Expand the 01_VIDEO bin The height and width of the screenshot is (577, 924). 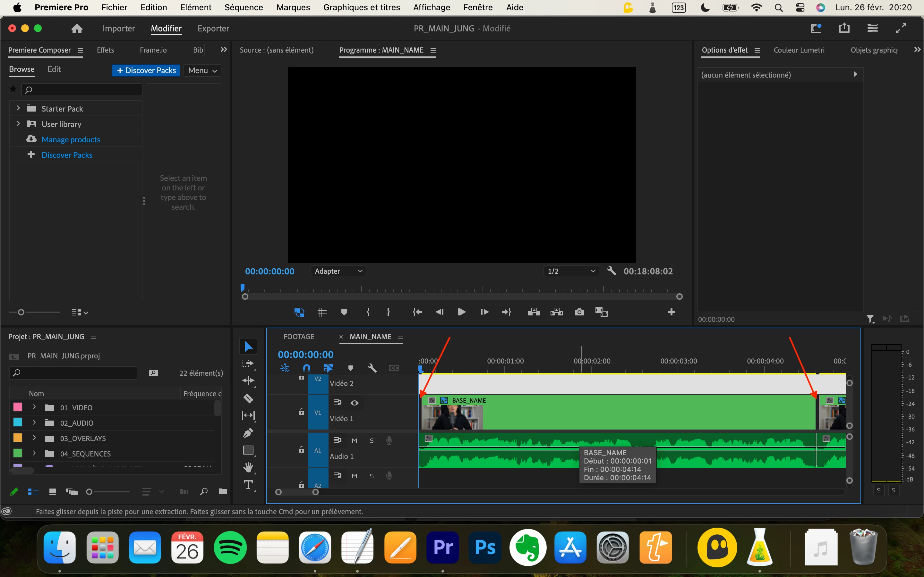point(34,407)
